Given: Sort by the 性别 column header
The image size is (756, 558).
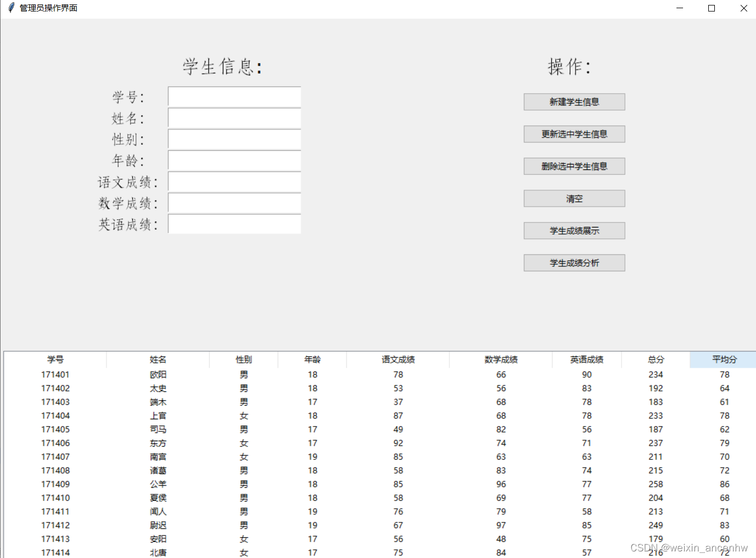Looking at the screenshot, I should pos(244,360).
